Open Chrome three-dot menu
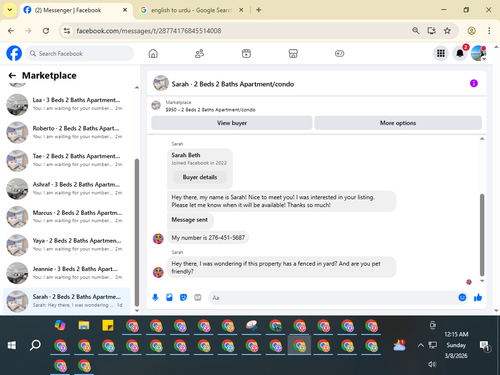This screenshot has height=375, width=500. (489, 31)
